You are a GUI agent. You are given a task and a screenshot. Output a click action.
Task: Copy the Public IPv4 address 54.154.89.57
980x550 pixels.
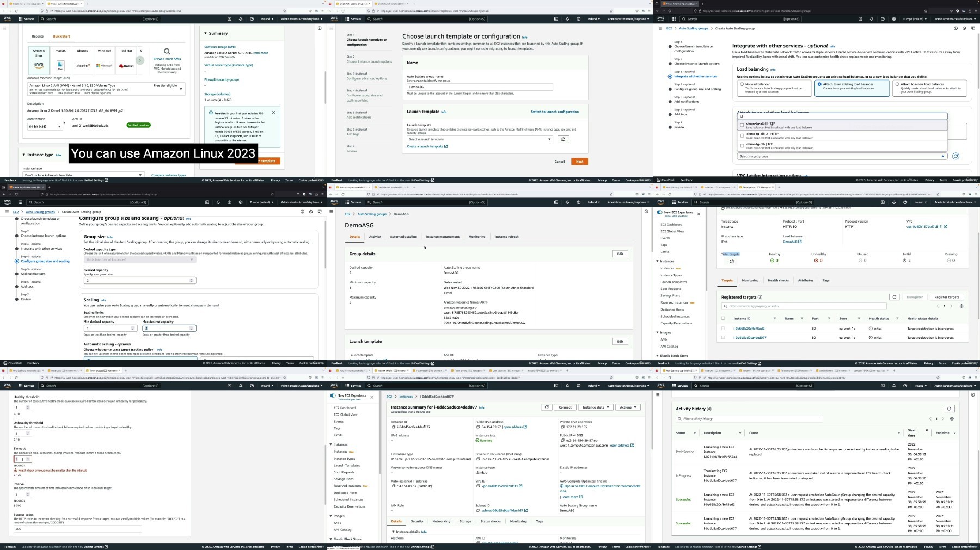click(478, 427)
